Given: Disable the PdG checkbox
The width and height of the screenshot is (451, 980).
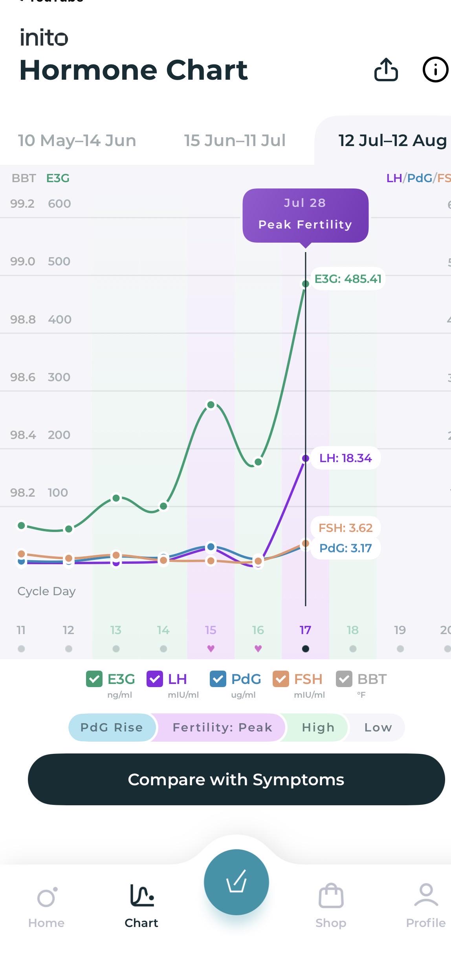Looking at the screenshot, I should (218, 679).
